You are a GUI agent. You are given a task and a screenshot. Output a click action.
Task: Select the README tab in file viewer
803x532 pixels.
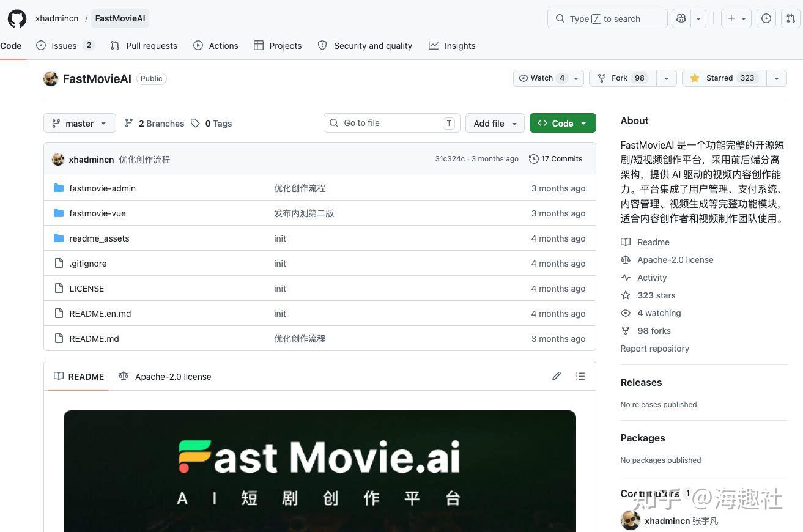79,376
